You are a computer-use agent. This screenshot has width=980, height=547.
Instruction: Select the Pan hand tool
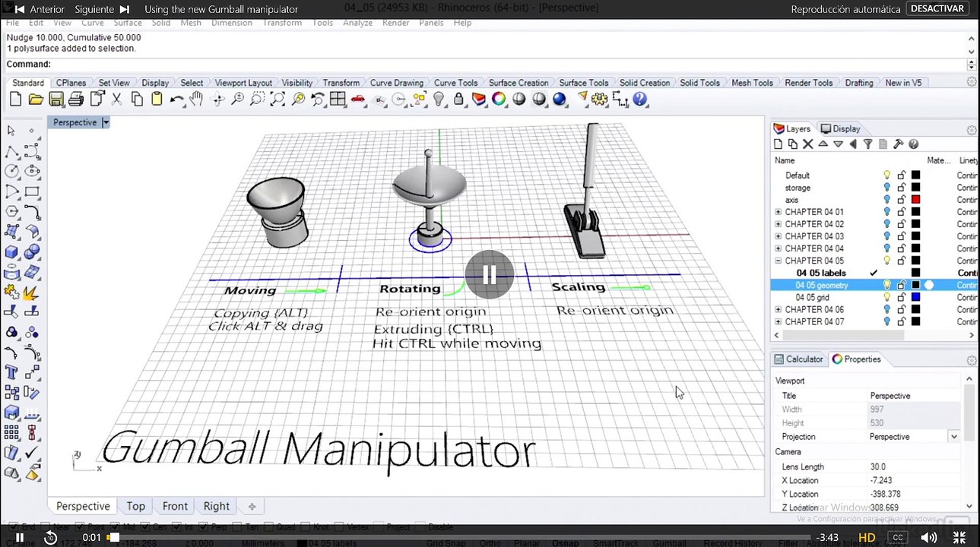click(197, 100)
